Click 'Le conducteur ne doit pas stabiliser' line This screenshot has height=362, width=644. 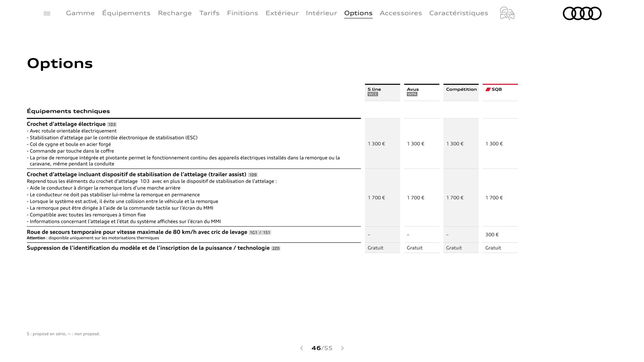pos(113,195)
